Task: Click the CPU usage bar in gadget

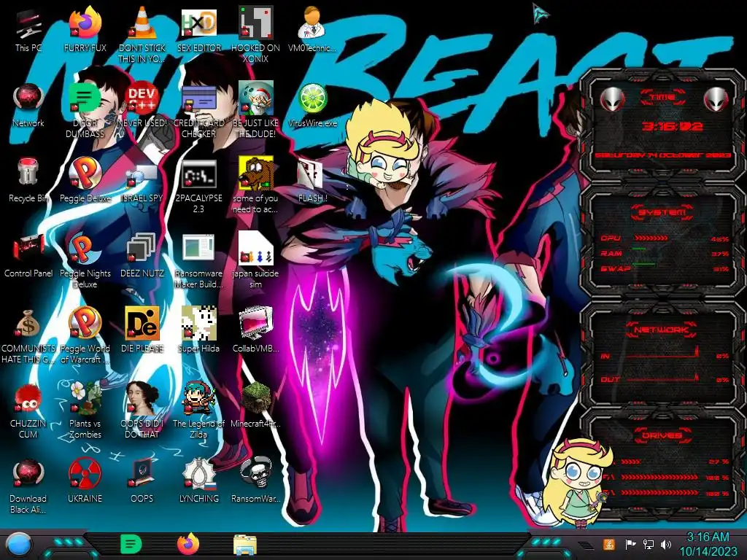Action: click(651, 238)
